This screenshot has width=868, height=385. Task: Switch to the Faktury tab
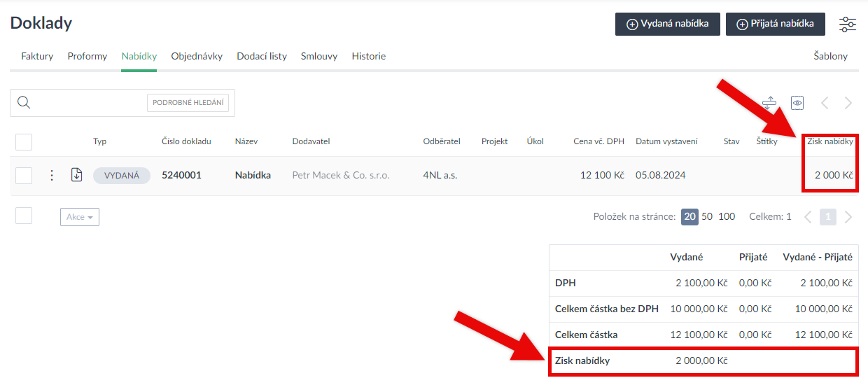click(37, 57)
